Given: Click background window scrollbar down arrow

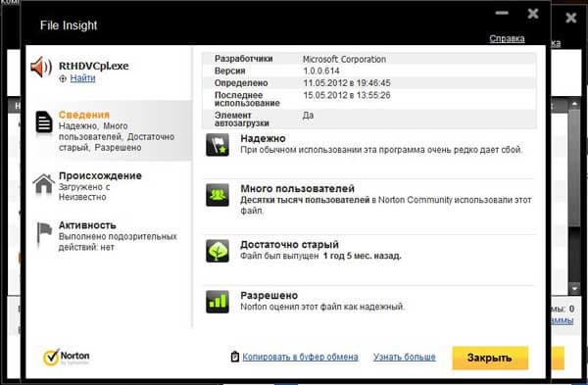Looking at the screenshot, I should (x=574, y=288).
